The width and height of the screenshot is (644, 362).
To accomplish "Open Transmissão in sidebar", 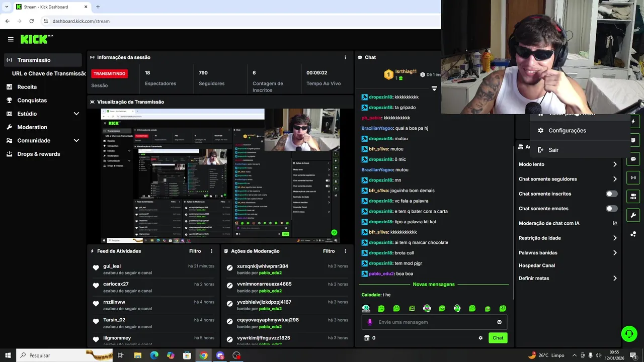I will coord(42,60).
